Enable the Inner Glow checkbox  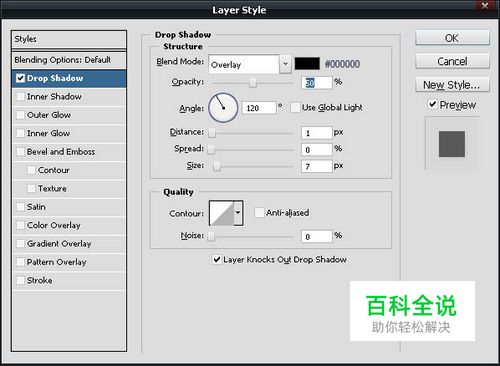(x=21, y=133)
